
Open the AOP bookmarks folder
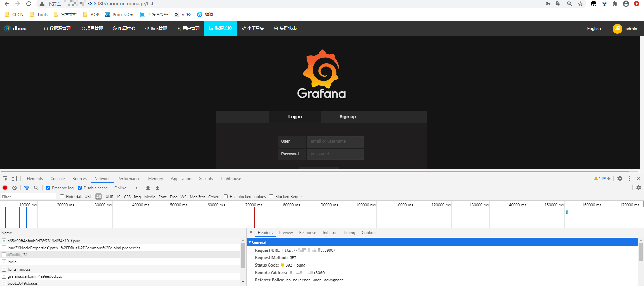coord(91,14)
